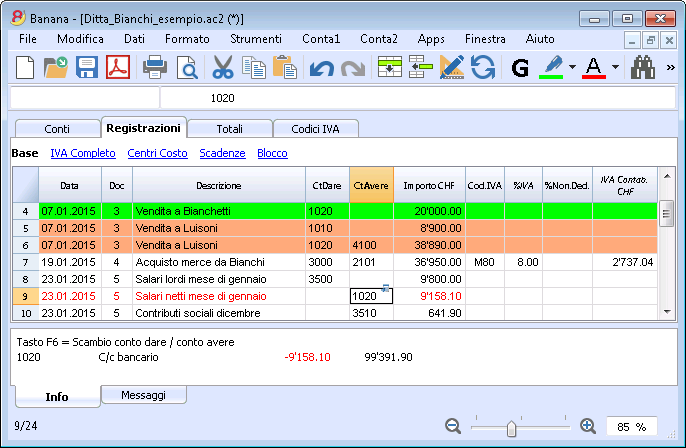Toggle bold G formatting button

pos(520,68)
